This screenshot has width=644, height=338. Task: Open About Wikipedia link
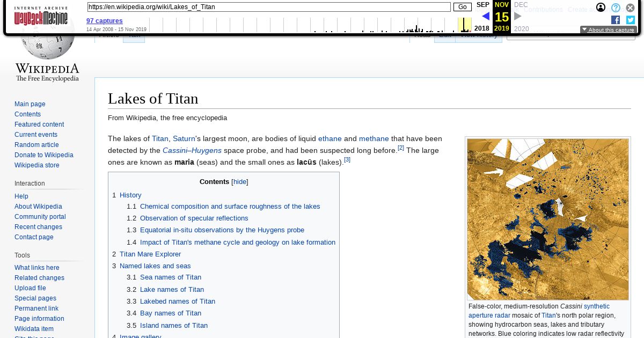tap(38, 207)
